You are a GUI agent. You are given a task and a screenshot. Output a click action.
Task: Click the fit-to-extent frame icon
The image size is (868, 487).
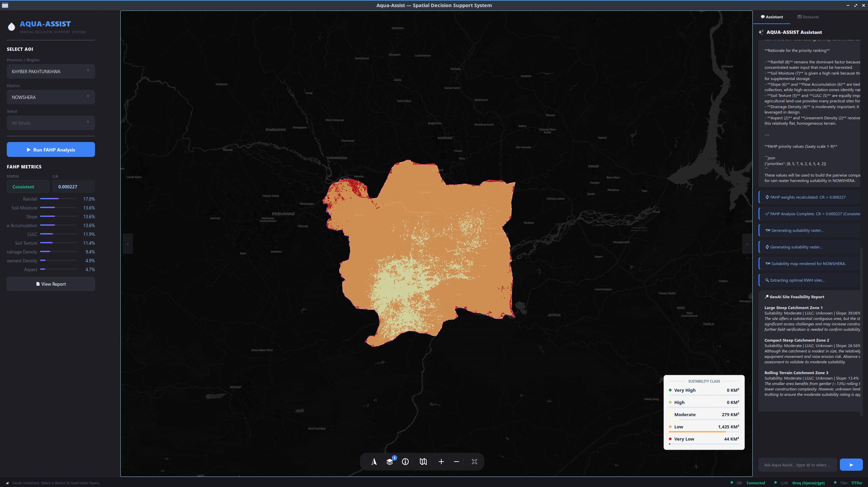pos(475,462)
